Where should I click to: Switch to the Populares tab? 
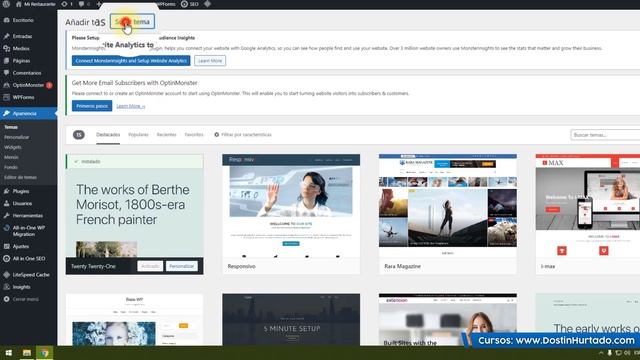click(x=138, y=135)
